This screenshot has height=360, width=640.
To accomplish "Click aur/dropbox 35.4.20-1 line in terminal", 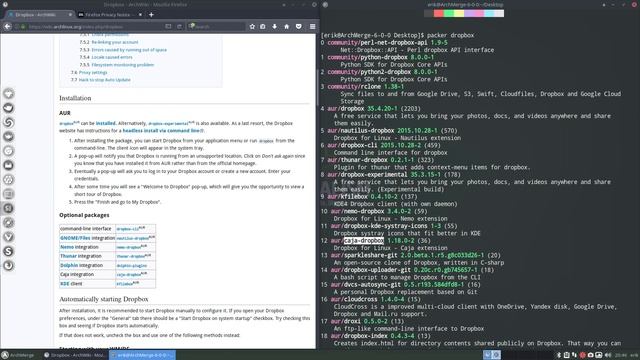I will click(x=371, y=109).
